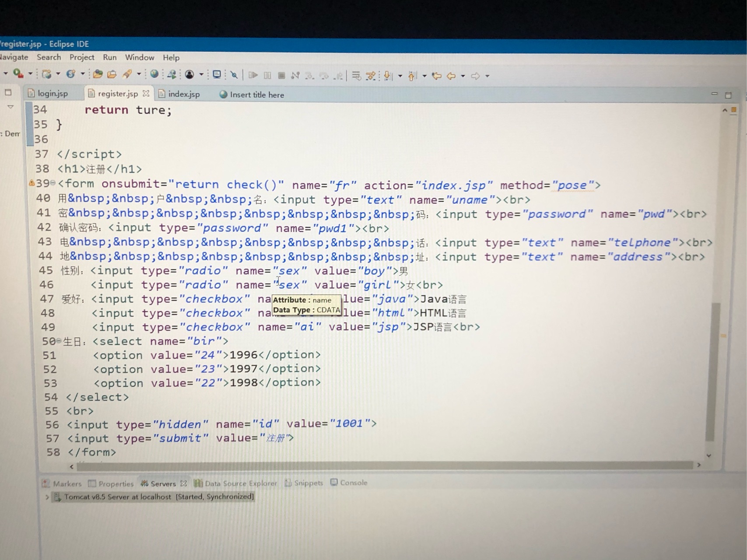Click the Last Edit Location icon
This screenshot has width=747, height=560.
click(x=437, y=76)
